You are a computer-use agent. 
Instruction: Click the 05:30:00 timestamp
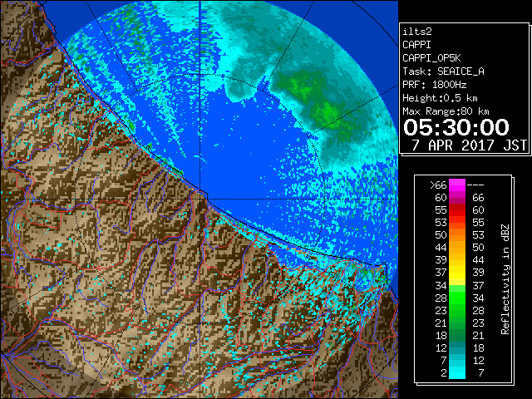click(456, 127)
